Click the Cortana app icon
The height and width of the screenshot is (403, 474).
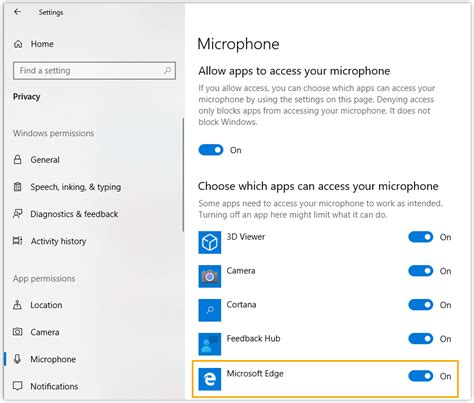pos(210,310)
